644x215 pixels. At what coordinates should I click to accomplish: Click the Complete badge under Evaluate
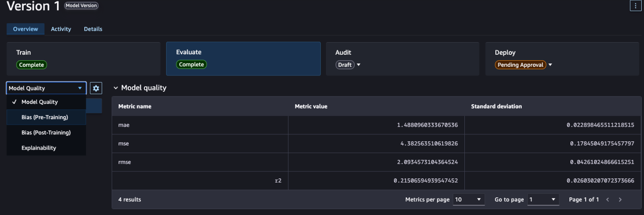click(191, 65)
